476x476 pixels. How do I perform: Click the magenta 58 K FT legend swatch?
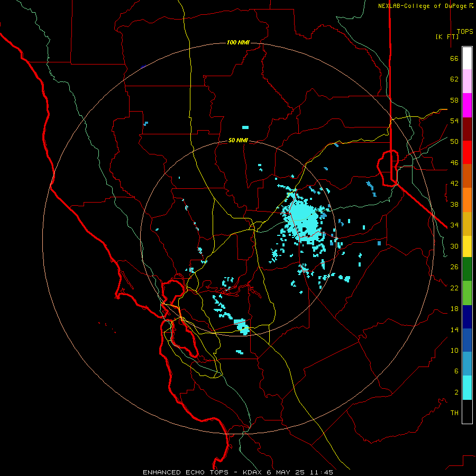[467, 105]
